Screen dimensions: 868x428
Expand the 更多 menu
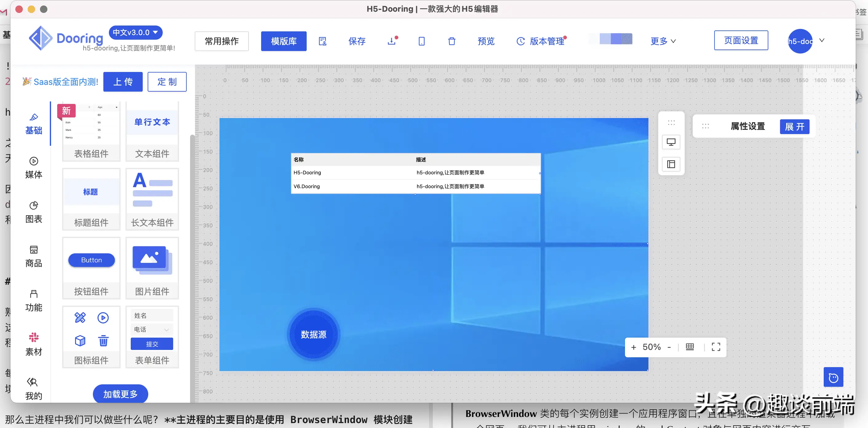(x=662, y=41)
